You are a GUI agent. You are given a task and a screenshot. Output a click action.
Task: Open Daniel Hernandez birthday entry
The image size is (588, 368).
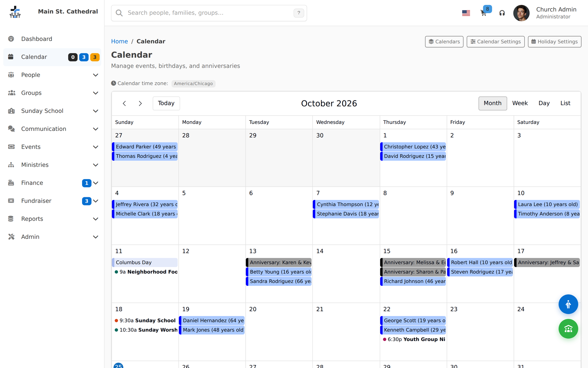pyautogui.click(x=212, y=320)
